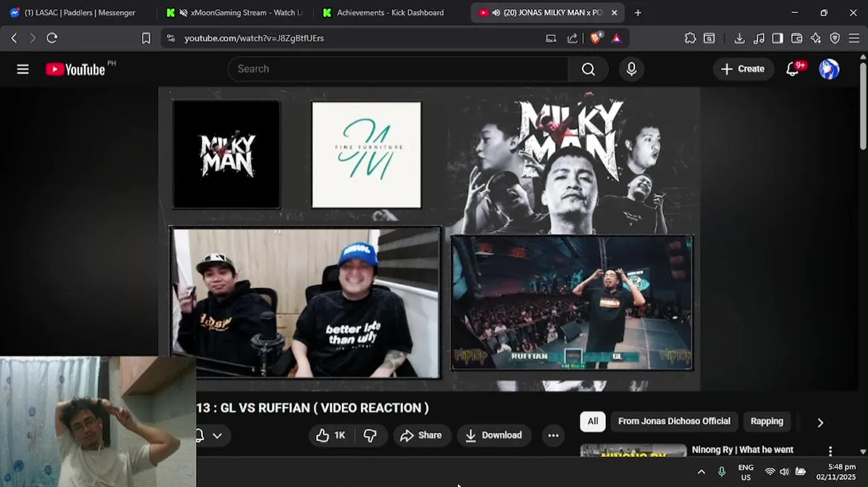
Task: Open the Extensions puzzle icon
Action: pyautogui.click(x=690, y=38)
